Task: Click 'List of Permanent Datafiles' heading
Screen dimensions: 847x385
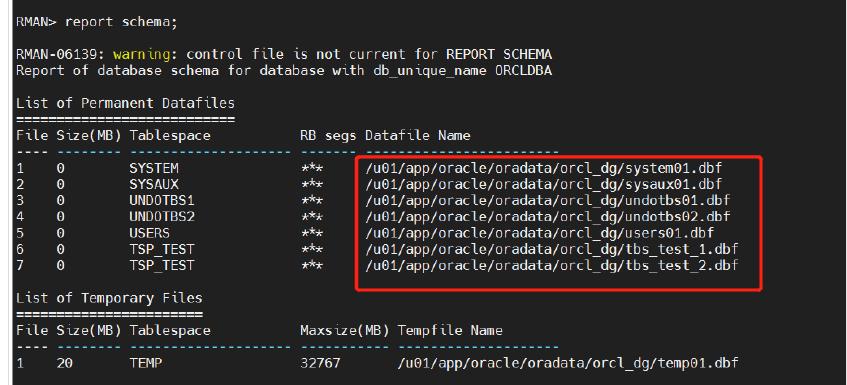Action: click(x=125, y=103)
